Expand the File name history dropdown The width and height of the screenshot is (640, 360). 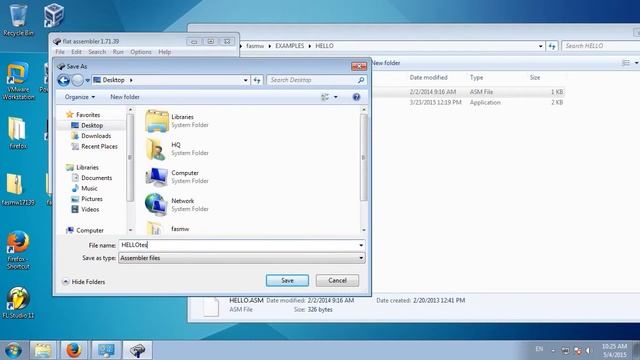[x=361, y=245]
